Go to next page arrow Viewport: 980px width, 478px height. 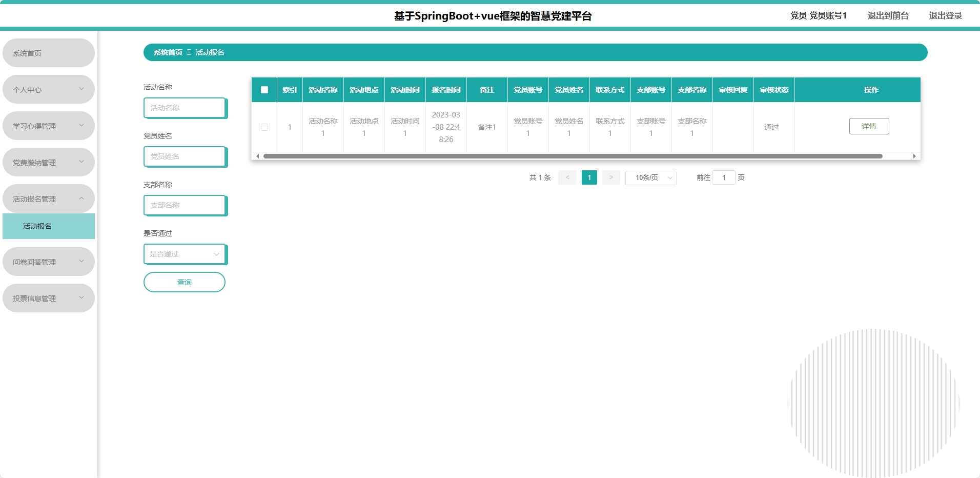pyautogui.click(x=611, y=177)
